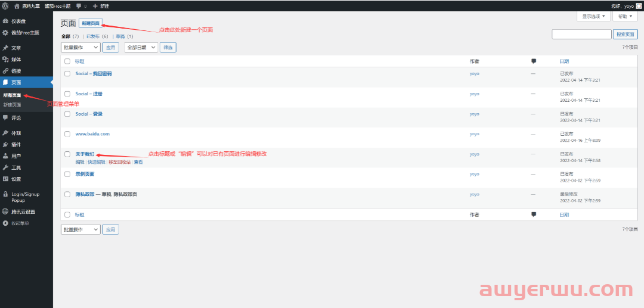Open the site home icon in admin bar

(17, 6)
